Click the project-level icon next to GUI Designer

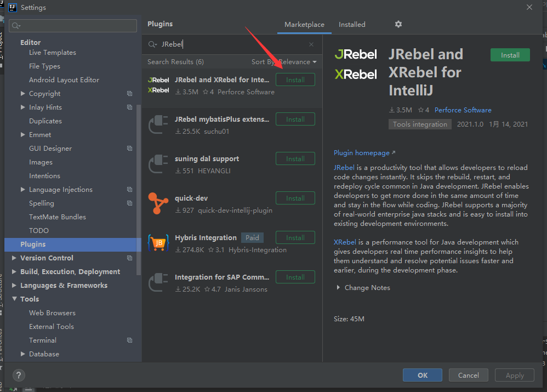tap(129, 149)
